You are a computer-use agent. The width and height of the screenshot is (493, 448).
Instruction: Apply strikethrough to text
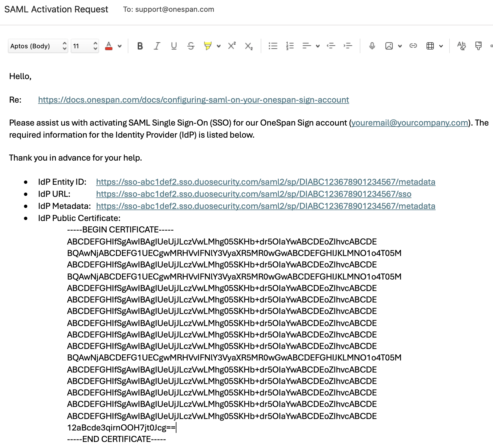[191, 46]
